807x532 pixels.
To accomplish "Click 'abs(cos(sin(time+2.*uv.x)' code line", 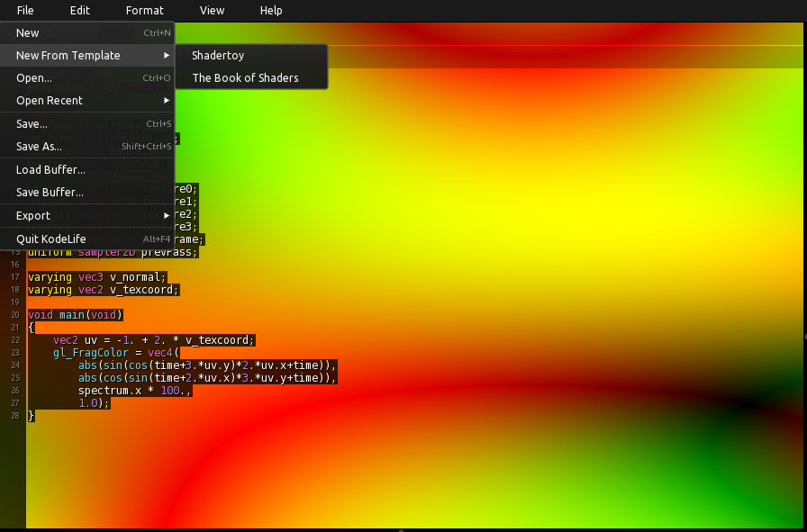I will point(207,378).
